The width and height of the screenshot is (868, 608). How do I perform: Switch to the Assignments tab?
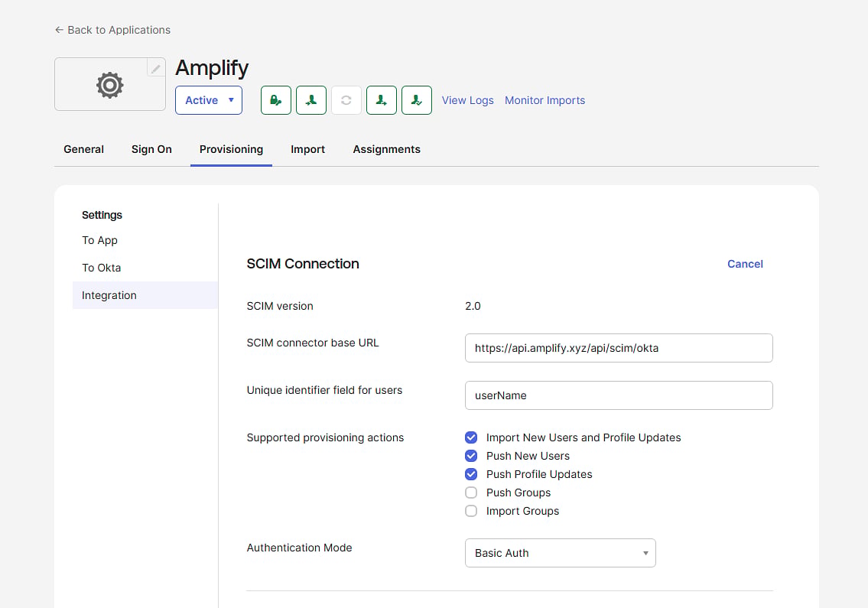pos(386,149)
